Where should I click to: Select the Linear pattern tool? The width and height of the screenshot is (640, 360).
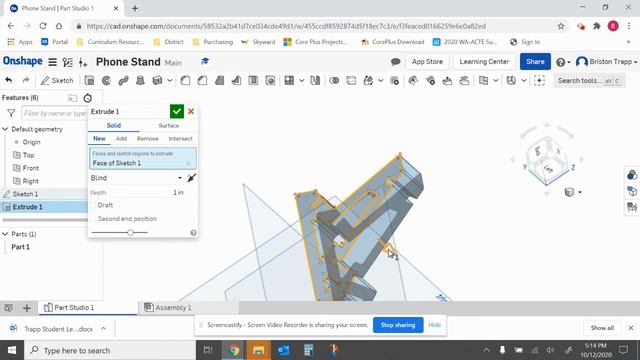point(289,80)
